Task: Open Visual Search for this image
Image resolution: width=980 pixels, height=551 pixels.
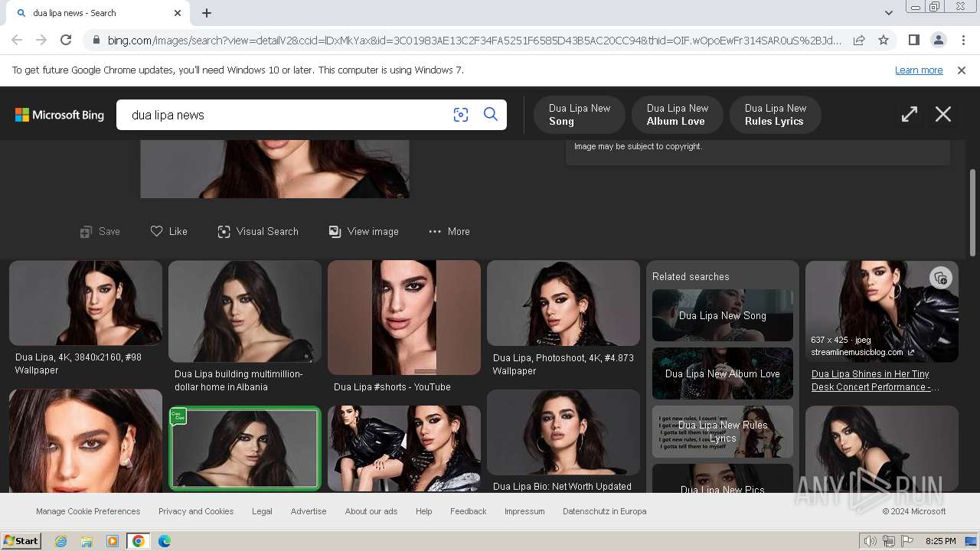Action: [x=258, y=231]
